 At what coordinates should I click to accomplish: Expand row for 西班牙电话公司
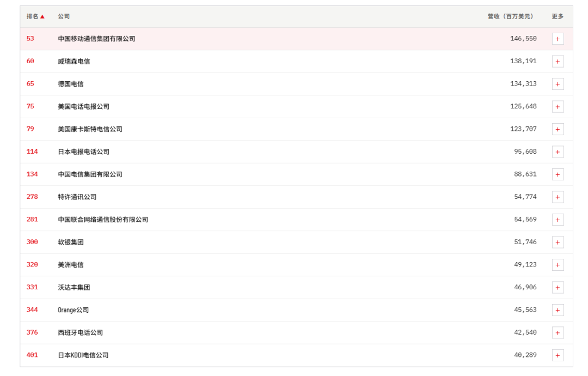(558, 332)
